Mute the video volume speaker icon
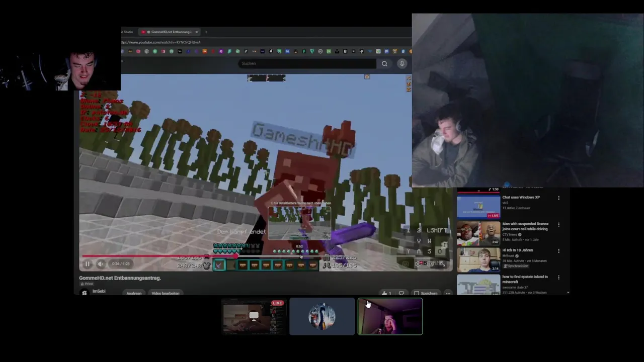The height and width of the screenshot is (362, 644). click(100, 264)
